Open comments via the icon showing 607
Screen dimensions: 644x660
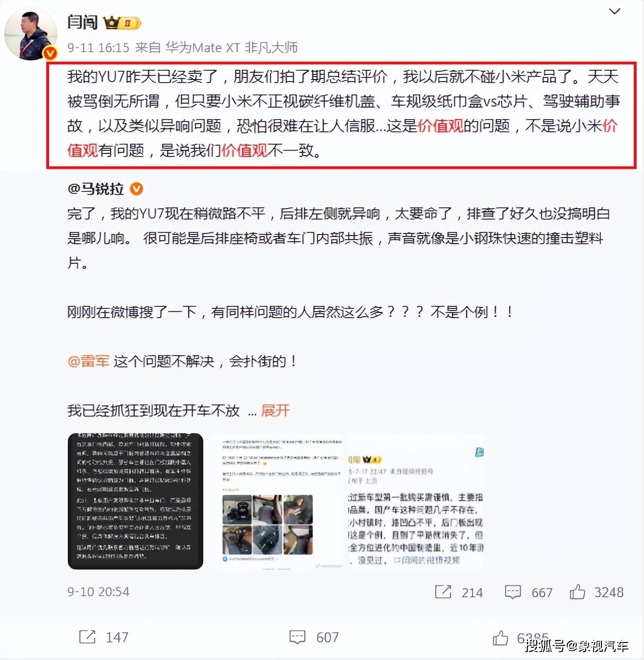tap(297, 637)
